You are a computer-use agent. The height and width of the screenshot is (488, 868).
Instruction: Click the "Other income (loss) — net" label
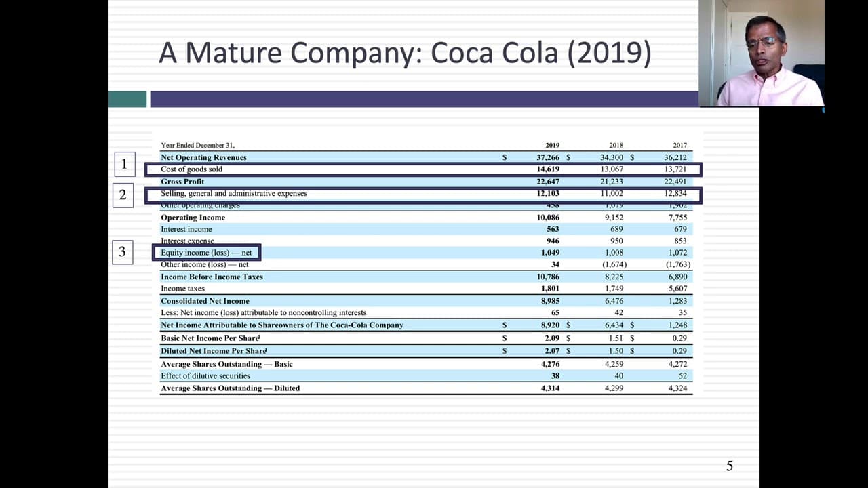tap(205, 264)
